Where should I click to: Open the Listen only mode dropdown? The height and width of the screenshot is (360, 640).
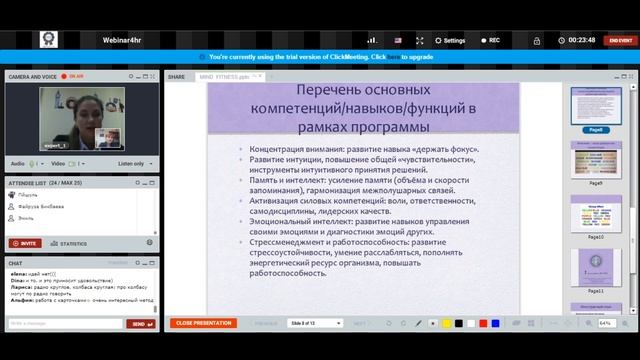(x=135, y=164)
